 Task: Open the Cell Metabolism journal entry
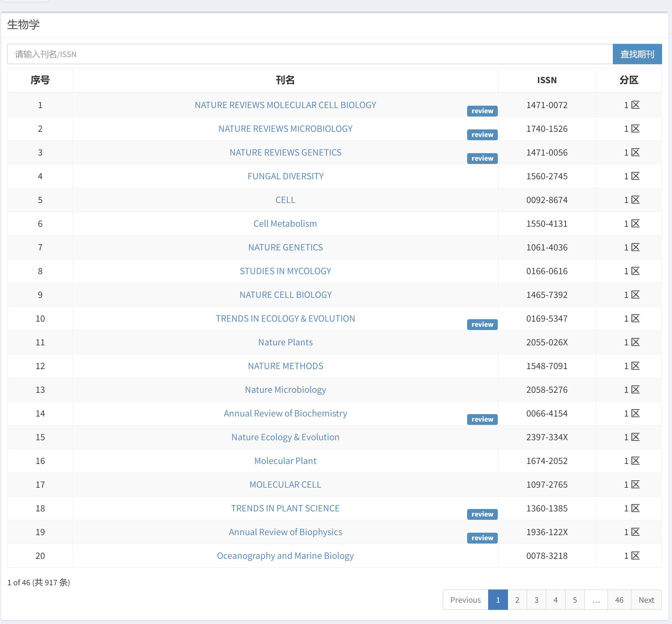[x=285, y=223]
